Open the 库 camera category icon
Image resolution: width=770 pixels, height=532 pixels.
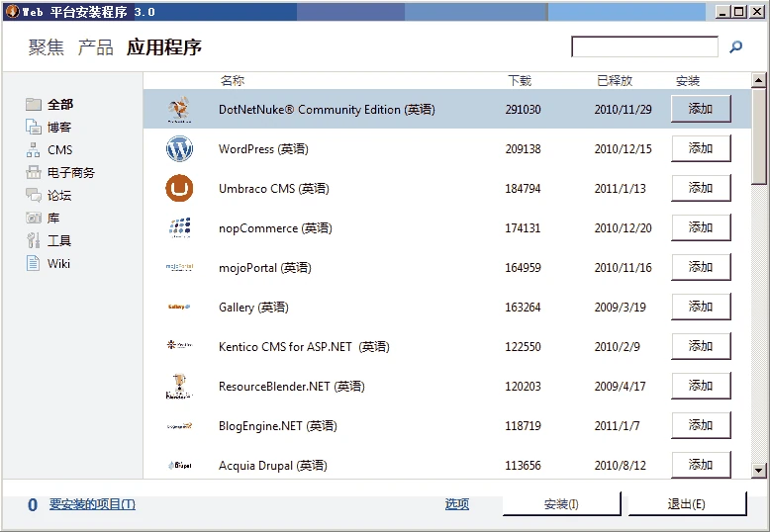coord(34,218)
